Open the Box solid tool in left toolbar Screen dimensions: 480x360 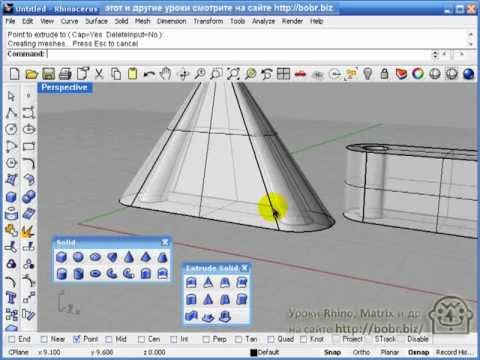tap(11, 197)
